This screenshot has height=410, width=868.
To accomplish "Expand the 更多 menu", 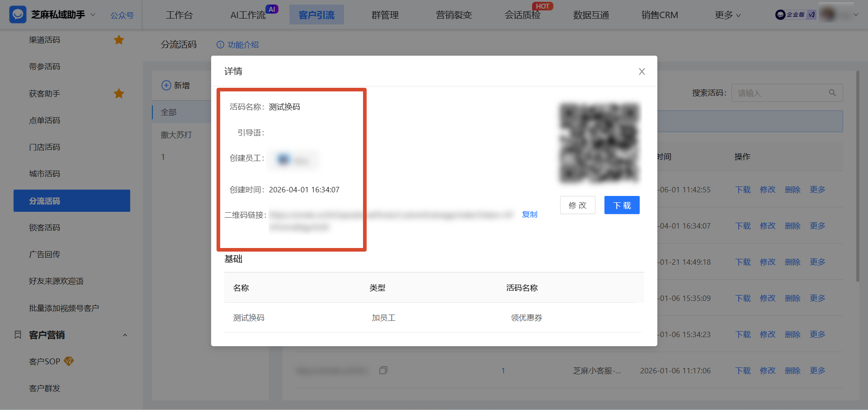I will pos(728,15).
